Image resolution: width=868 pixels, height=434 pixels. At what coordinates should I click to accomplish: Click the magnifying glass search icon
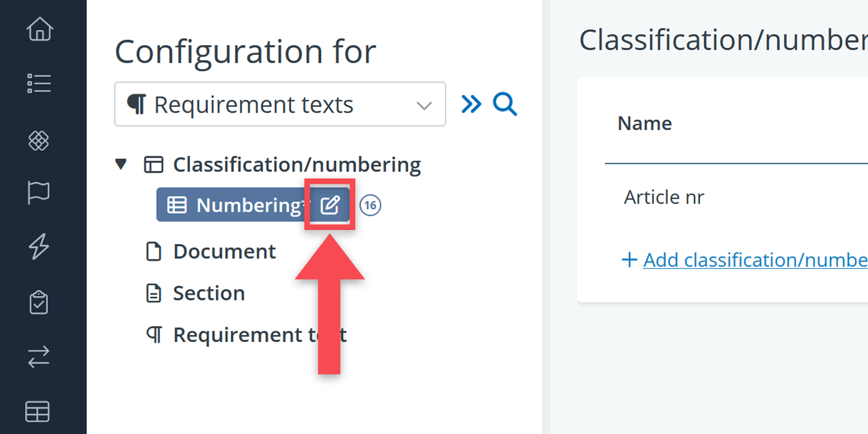pyautogui.click(x=505, y=104)
